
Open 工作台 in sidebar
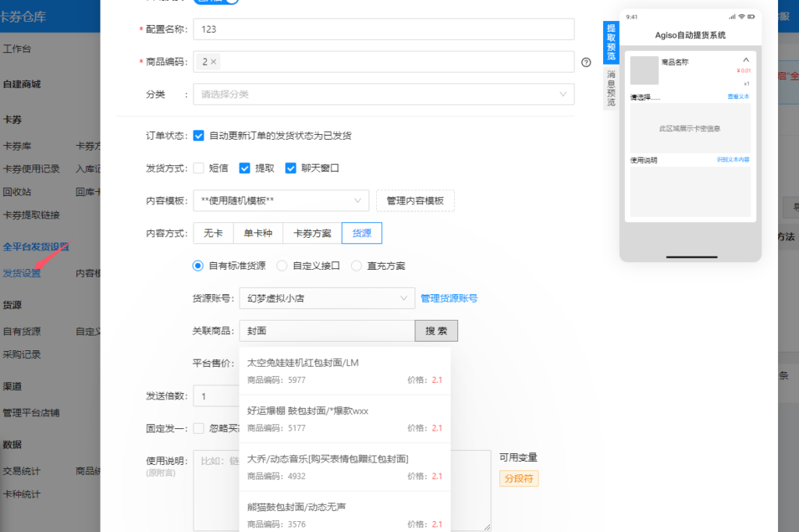pyautogui.click(x=17, y=49)
